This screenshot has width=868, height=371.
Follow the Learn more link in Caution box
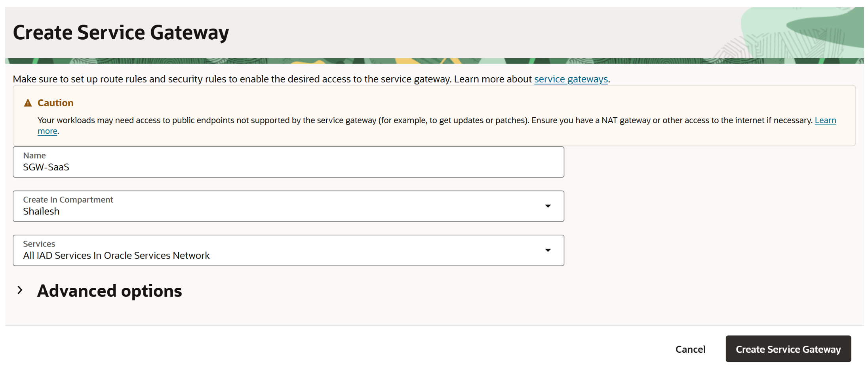pyautogui.click(x=825, y=120)
